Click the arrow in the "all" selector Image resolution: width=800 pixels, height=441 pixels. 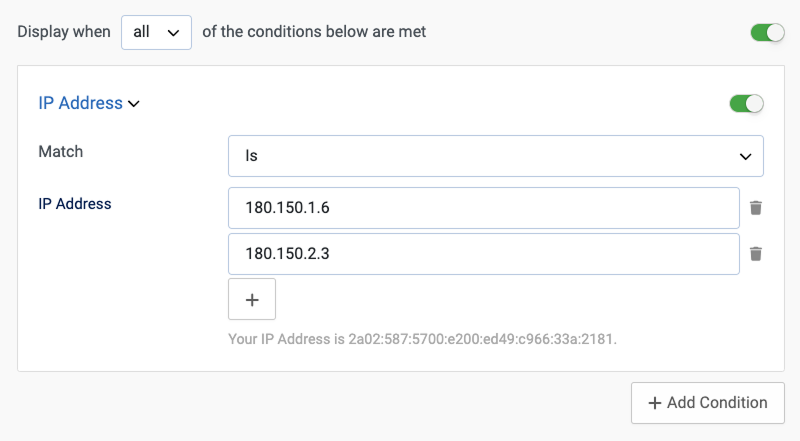point(173,33)
